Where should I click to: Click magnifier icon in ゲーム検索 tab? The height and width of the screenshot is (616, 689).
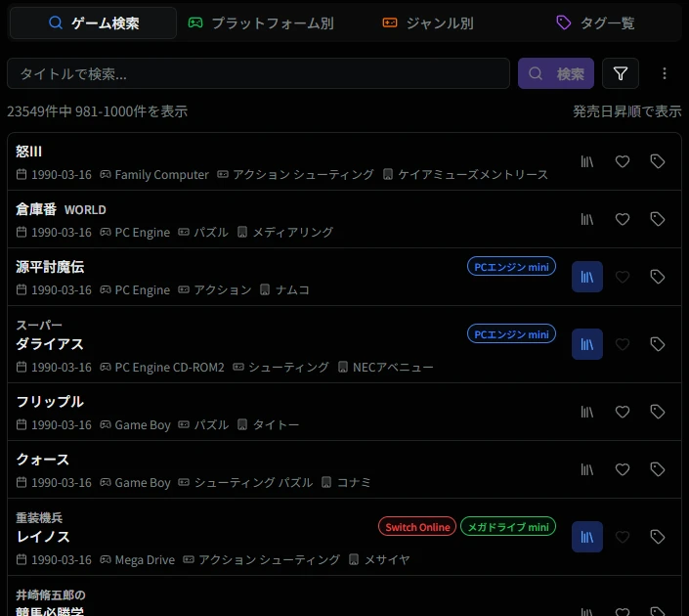[56, 22]
